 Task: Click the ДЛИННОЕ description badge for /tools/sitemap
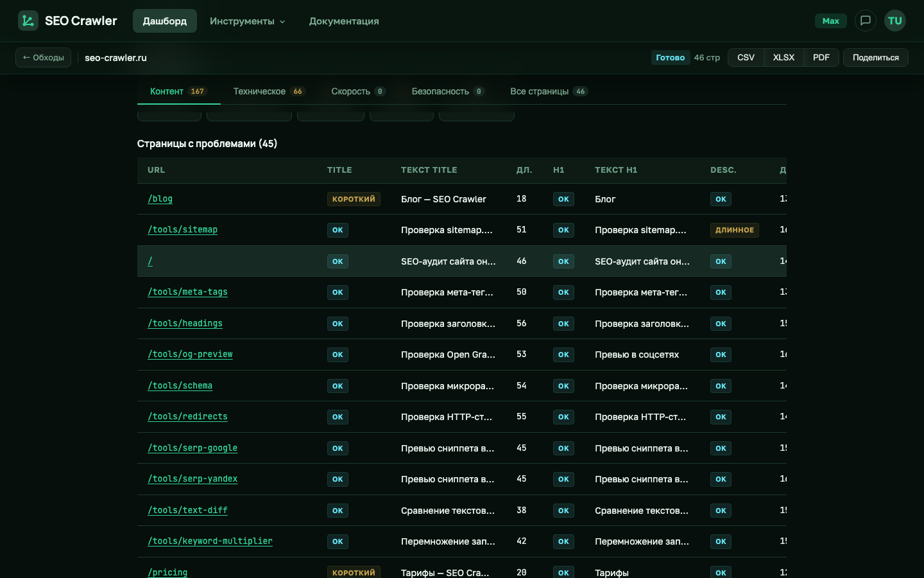coord(735,230)
